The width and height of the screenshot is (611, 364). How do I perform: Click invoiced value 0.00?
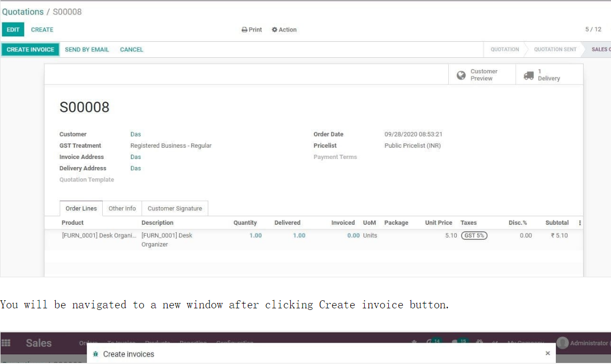[353, 236]
